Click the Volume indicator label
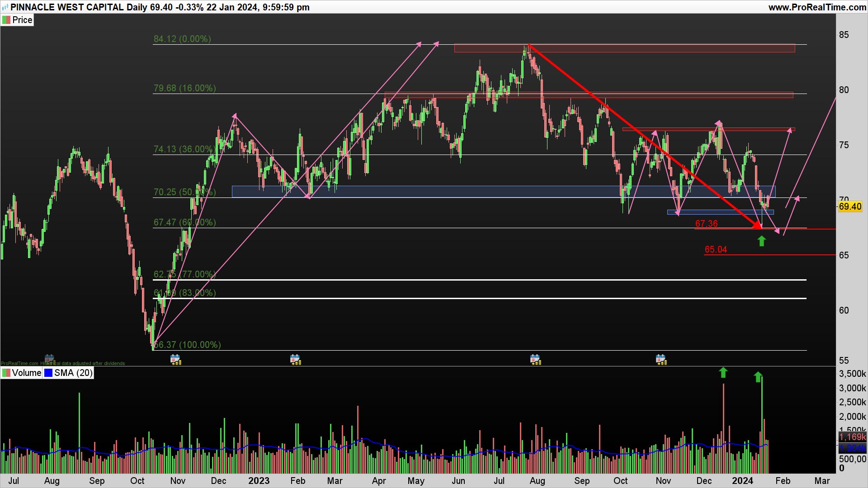868x488 pixels. 27,373
